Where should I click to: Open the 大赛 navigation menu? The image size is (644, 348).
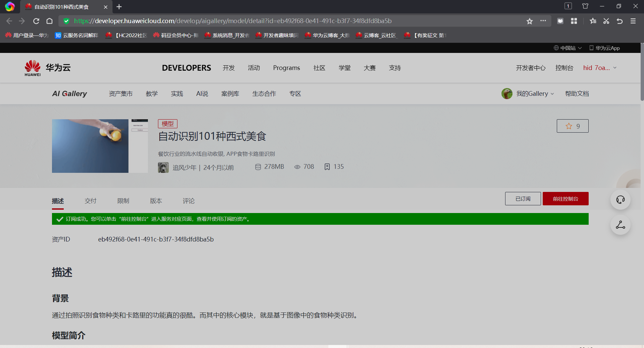(370, 68)
